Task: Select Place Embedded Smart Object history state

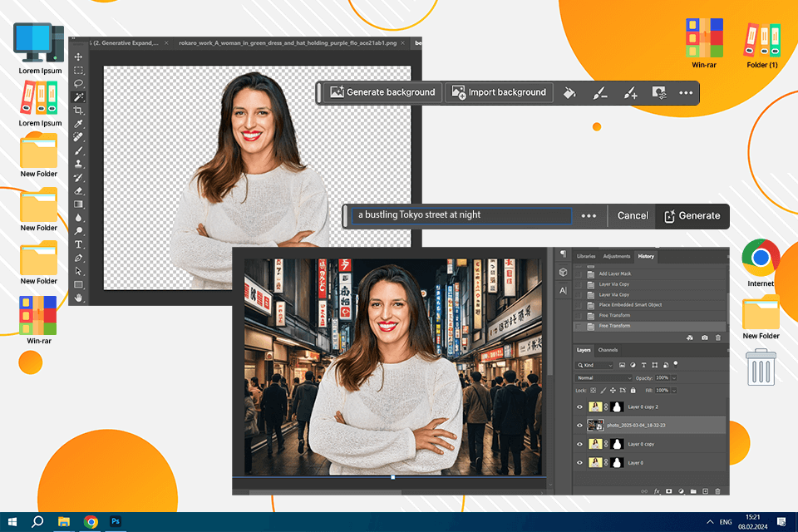Action: pos(650,305)
